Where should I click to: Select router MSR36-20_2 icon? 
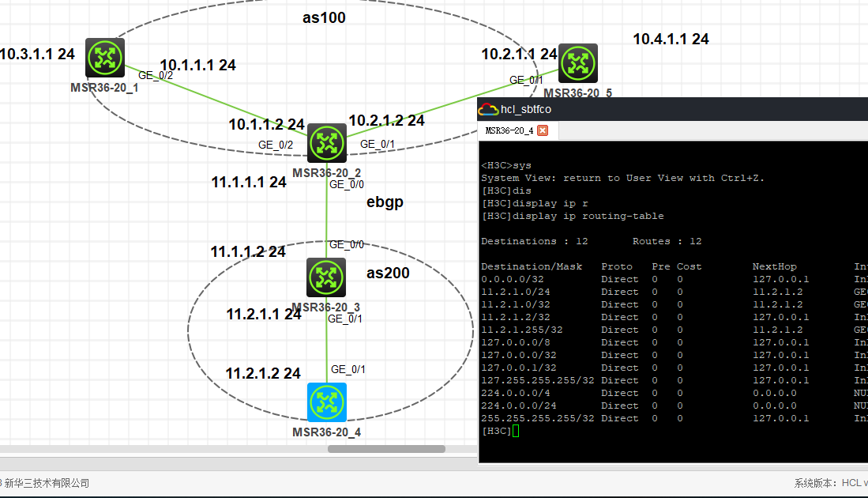(x=327, y=143)
